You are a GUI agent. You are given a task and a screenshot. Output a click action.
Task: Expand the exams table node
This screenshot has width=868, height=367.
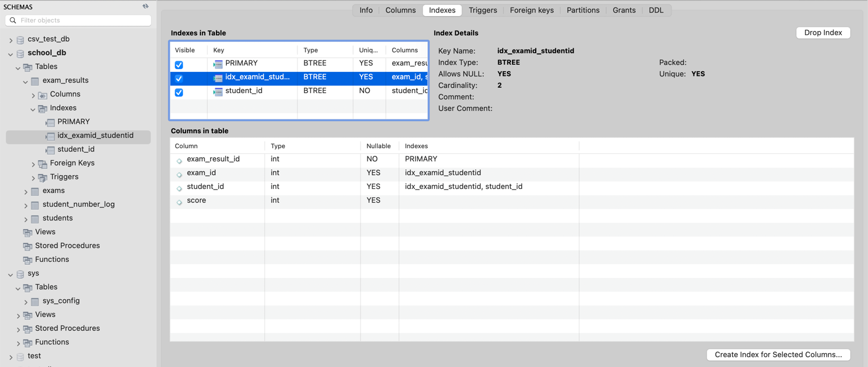26,191
